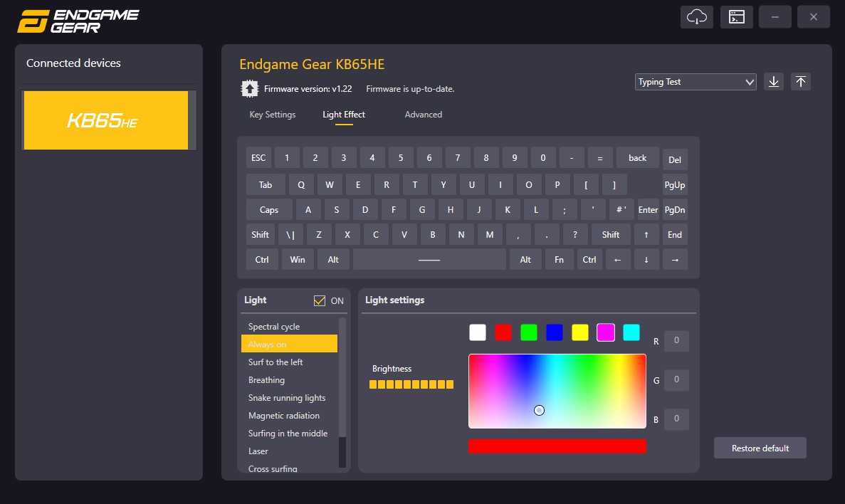Select the back key on virtual keyboard
The height and width of the screenshot is (504, 845).
point(638,157)
